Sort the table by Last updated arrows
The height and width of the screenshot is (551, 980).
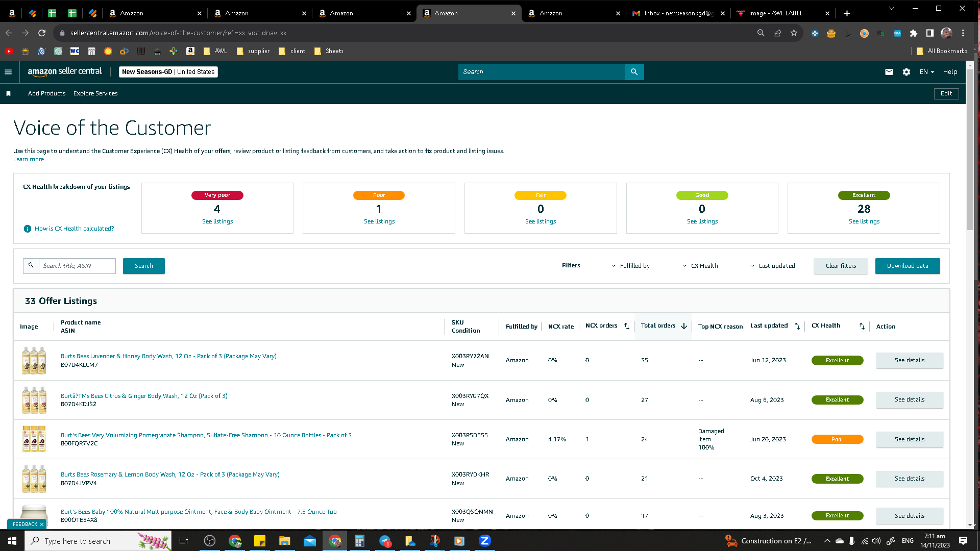coord(797,326)
